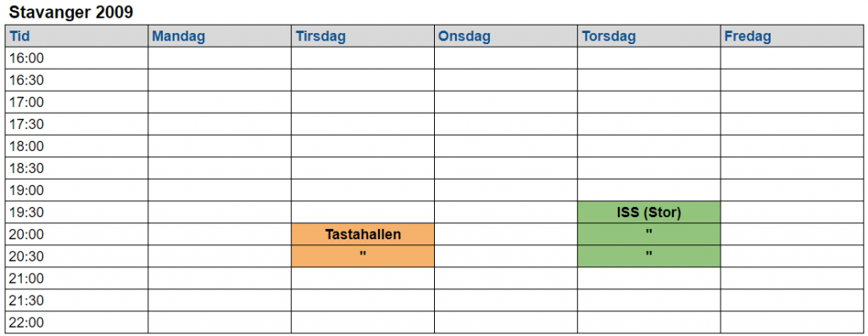Screen dimensions: 868x336
Task: Select the Fredag column header
Action: [x=793, y=36]
